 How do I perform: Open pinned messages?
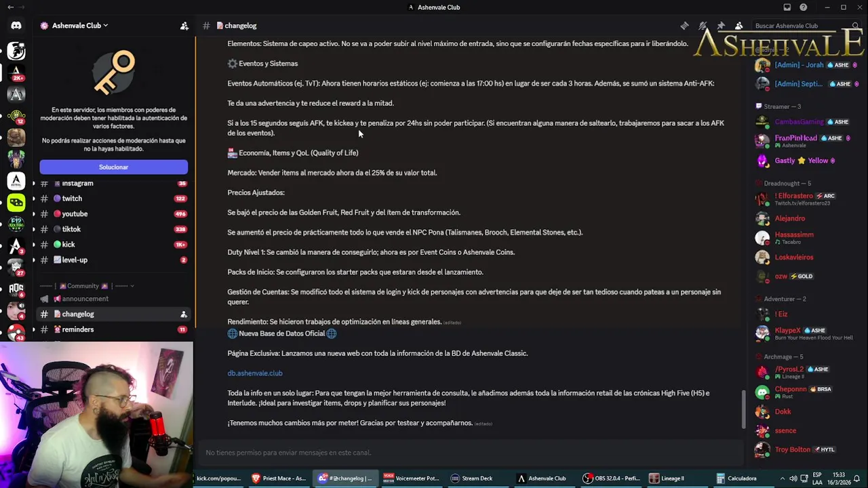click(x=721, y=26)
